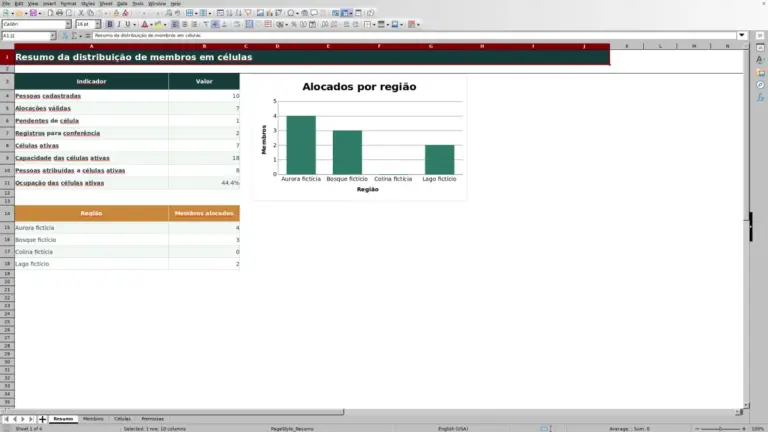
Task: Click the add new sheet plus icon
Action: click(x=42, y=419)
